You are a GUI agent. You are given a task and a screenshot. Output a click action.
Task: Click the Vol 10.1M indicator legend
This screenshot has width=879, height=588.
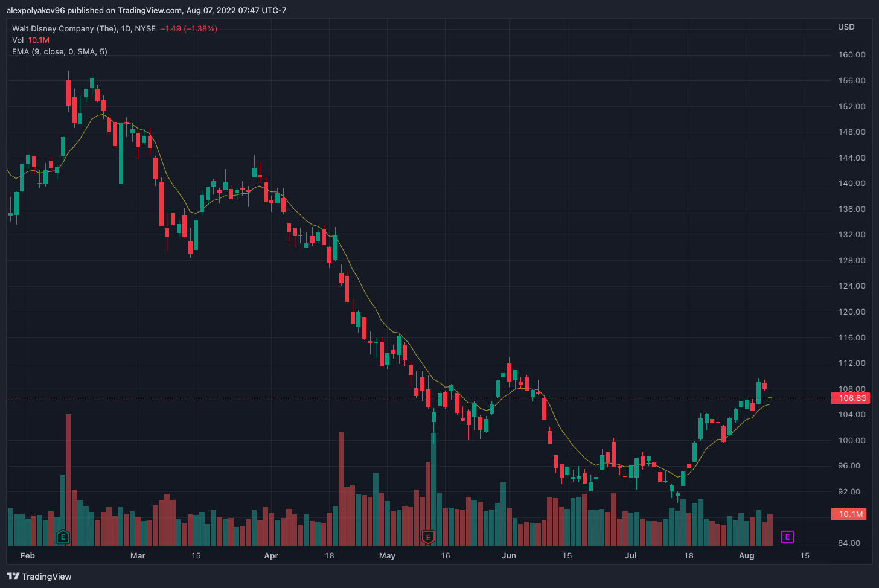click(x=31, y=40)
